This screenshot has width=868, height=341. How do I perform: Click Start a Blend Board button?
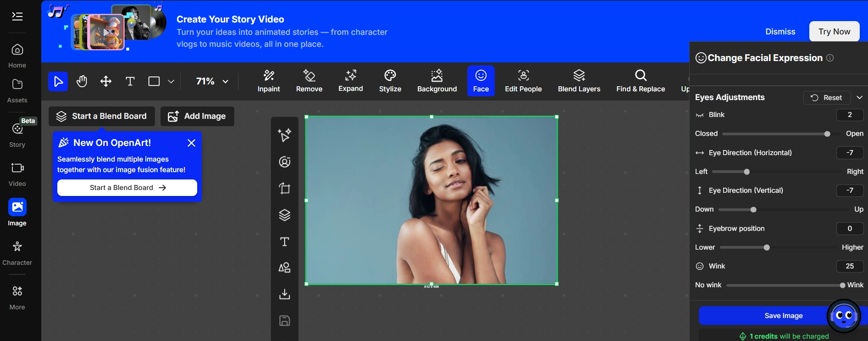point(102,116)
